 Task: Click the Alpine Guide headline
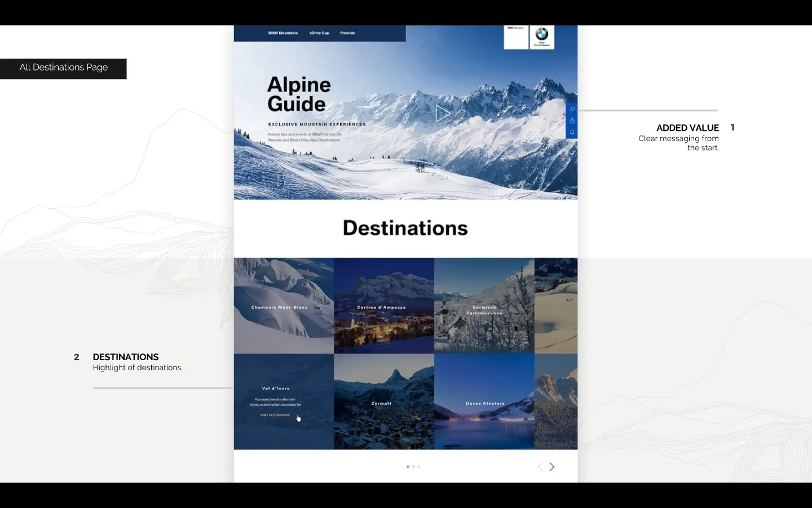coord(299,94)
